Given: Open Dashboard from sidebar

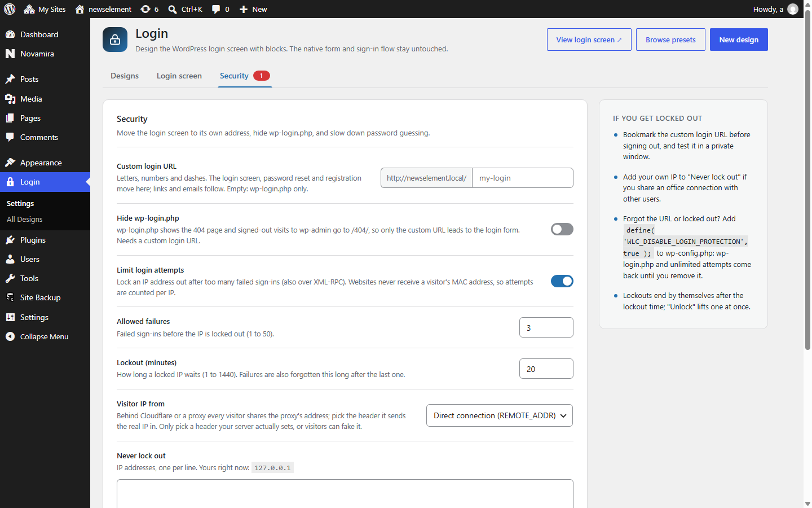Looking at the screenshot, I should (x=45, y=34).
